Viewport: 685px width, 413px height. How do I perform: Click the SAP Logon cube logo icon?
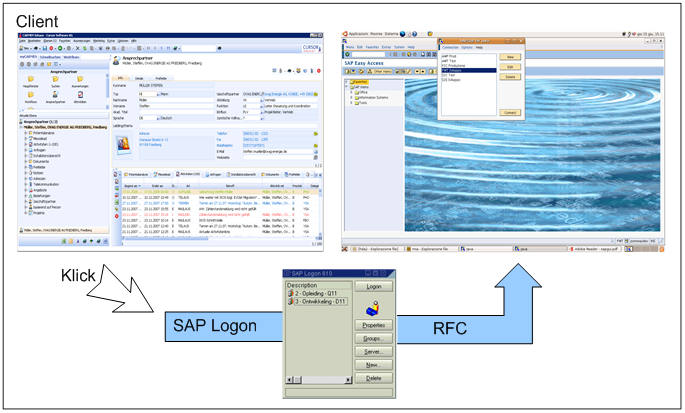(373, 308)
